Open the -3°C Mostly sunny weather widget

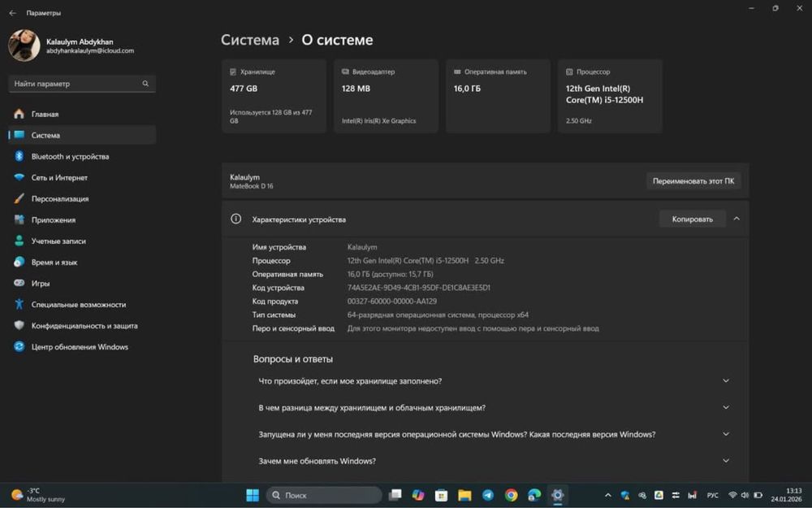(x=38, y=495)
